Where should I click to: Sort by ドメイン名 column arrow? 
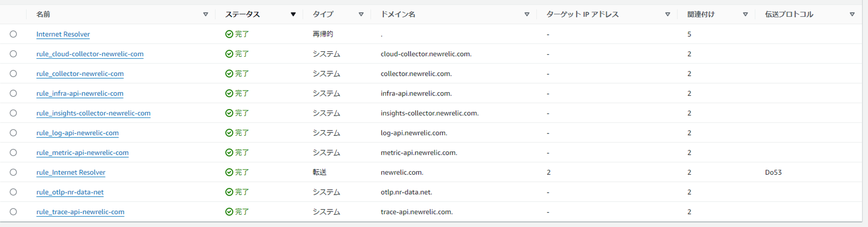(527, 14)
